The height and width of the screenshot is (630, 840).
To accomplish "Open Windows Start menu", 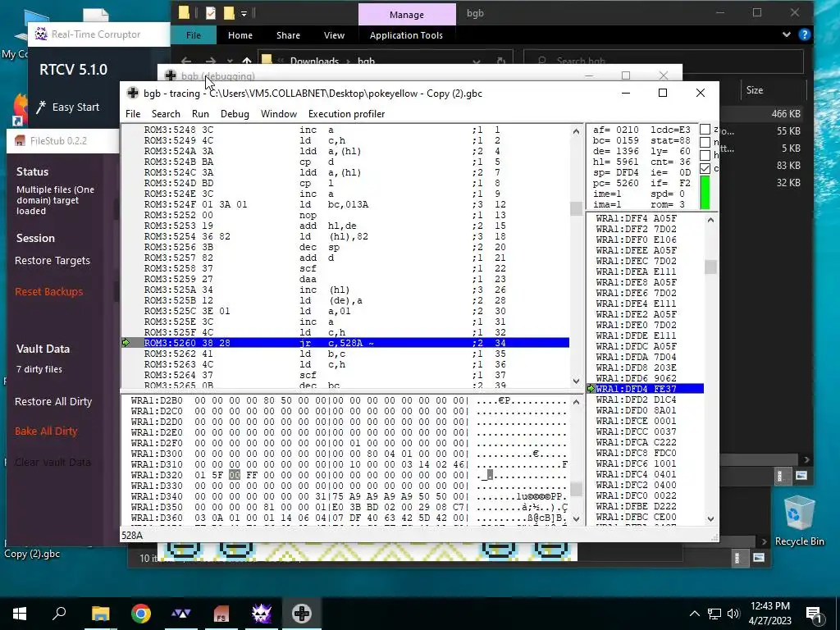I will [x=20, y=614].
